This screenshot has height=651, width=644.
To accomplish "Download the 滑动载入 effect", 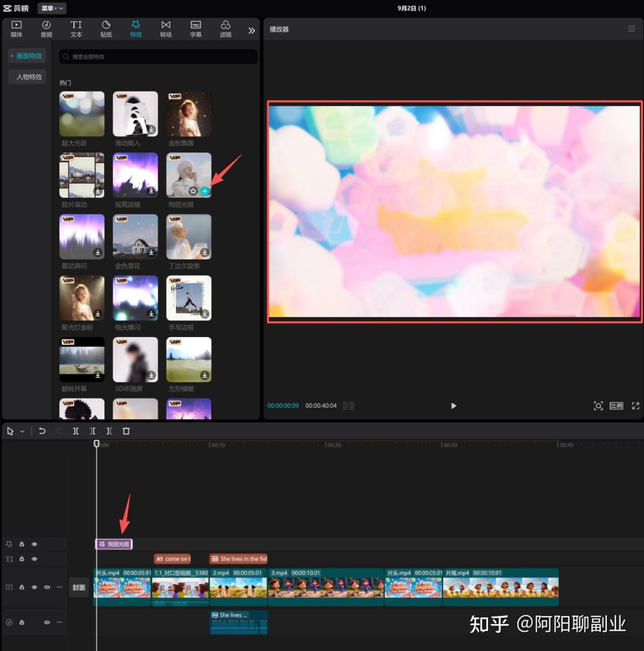I will click(151, 130).
